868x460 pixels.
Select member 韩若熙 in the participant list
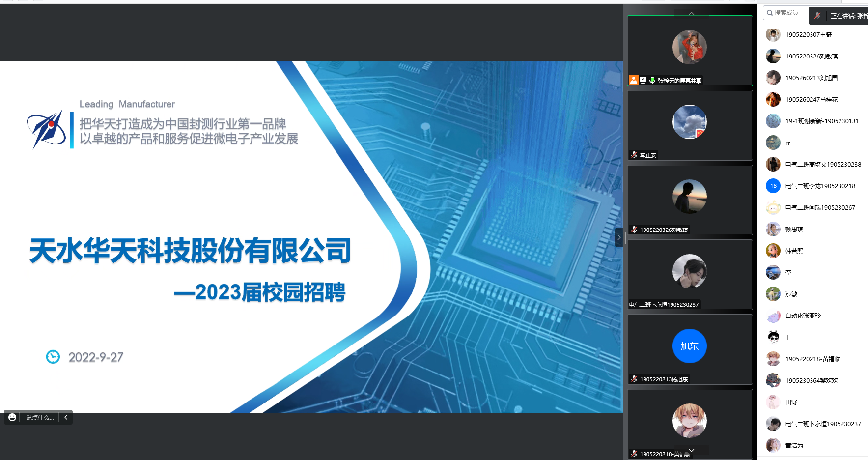[794, 251]
